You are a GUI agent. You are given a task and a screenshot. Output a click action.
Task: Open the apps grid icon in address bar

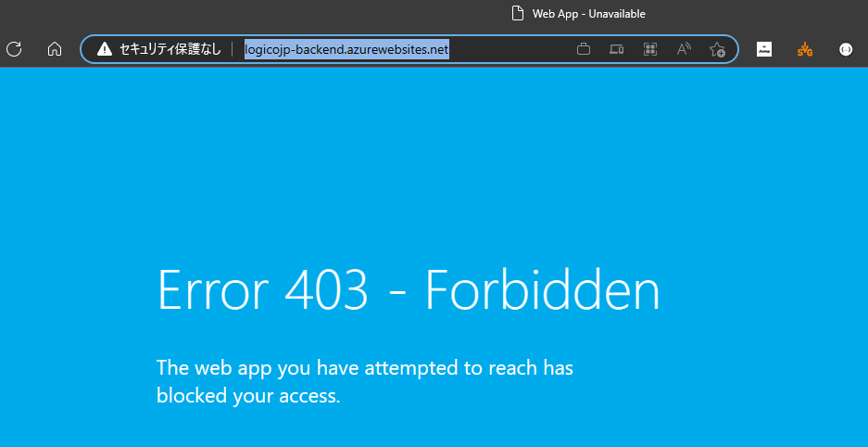[x=650, y=49]
